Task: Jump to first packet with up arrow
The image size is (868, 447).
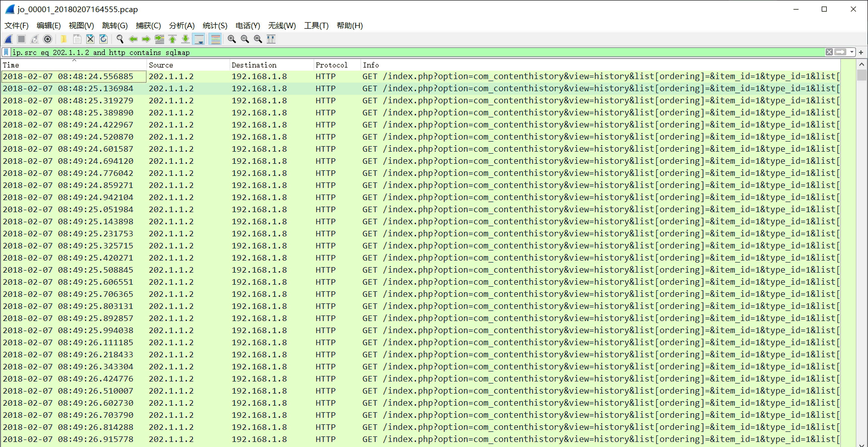Action: coord(172,39)
